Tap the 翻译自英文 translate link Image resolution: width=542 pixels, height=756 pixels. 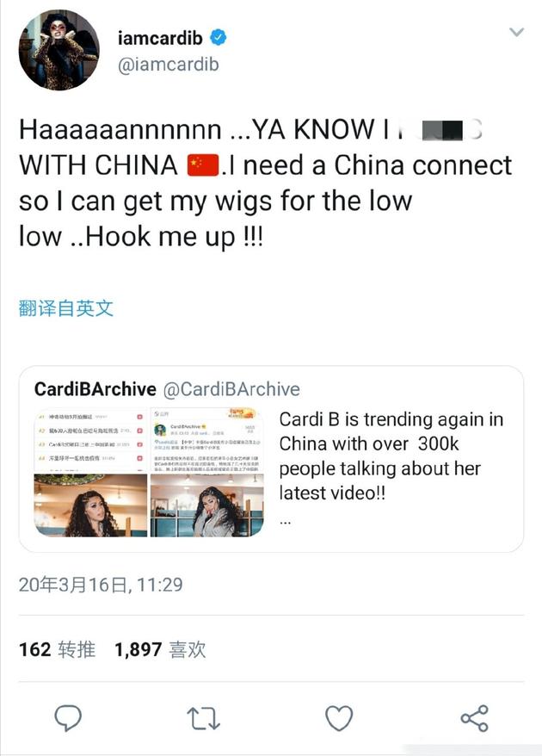coord(66,308)
